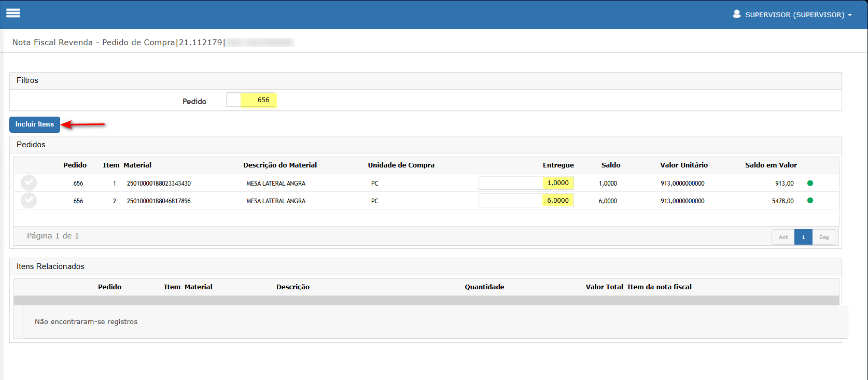
Task: Click the Incluir Itens button
Action: click(35, 124)
